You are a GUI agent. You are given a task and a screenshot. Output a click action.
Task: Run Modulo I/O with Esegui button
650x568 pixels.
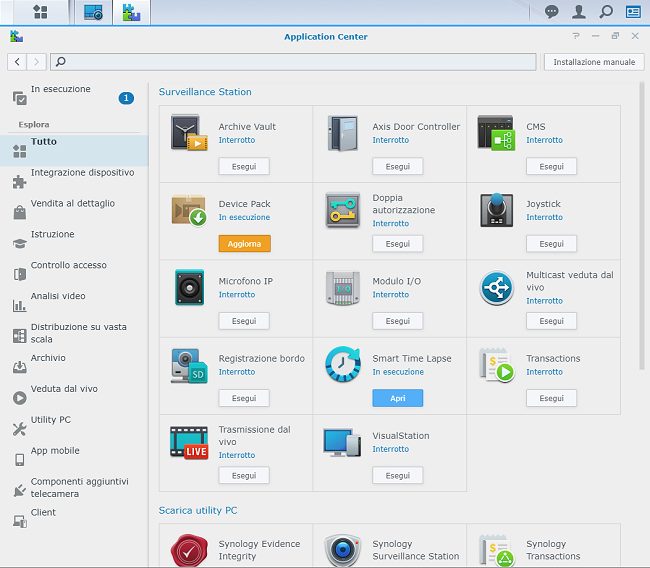[398, 321]
